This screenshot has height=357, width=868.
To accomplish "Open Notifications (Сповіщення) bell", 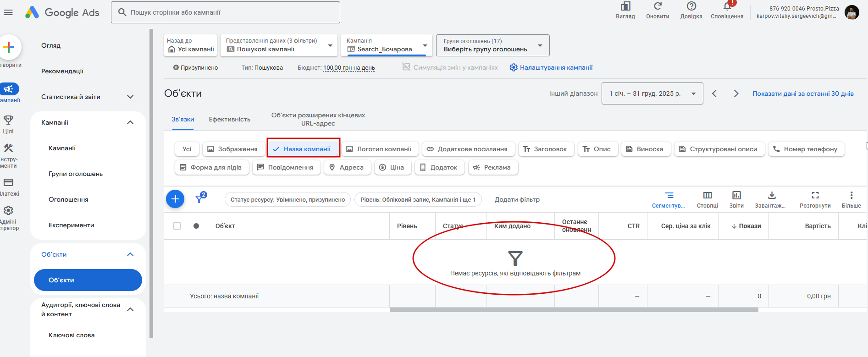I will tap(727, 6).
